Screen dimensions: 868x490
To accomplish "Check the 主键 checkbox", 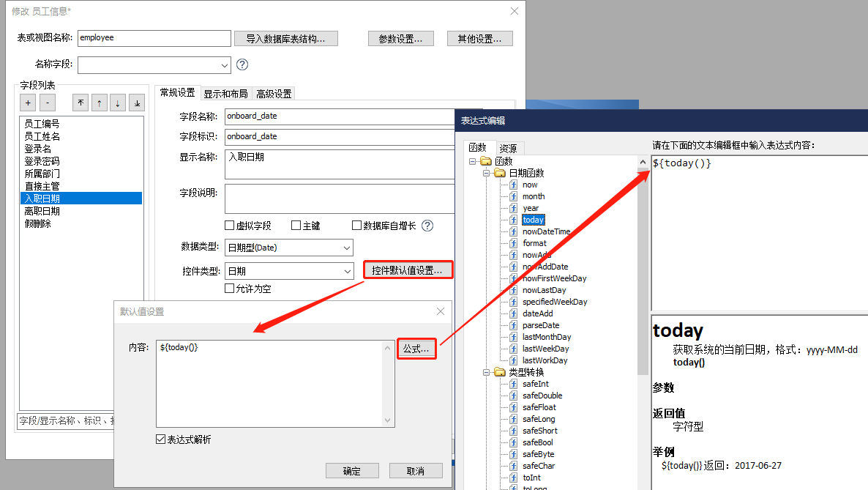I will click(296, 226).
